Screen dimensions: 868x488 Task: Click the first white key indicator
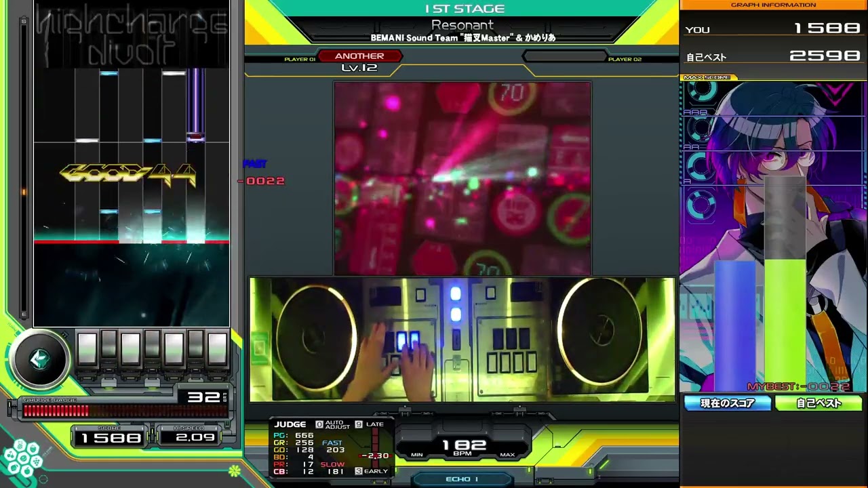(x=87, y=349)
